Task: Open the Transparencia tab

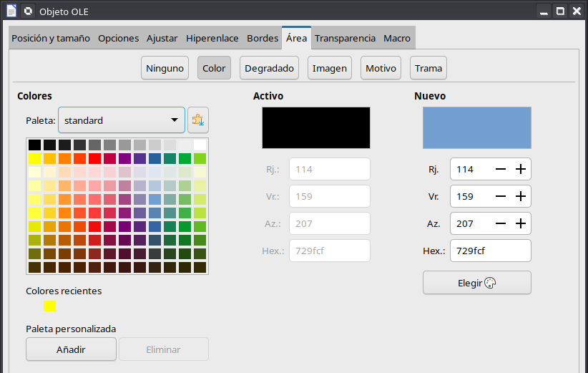Action: point(345,38)
